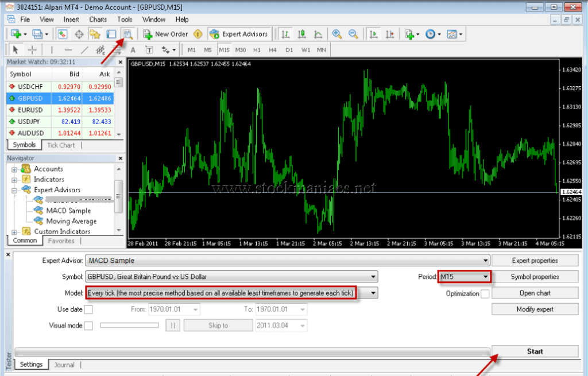This screenshot has width=588, height=376.
Task: Enable Visual mode for backtesting
Action: tap(89, 325)
